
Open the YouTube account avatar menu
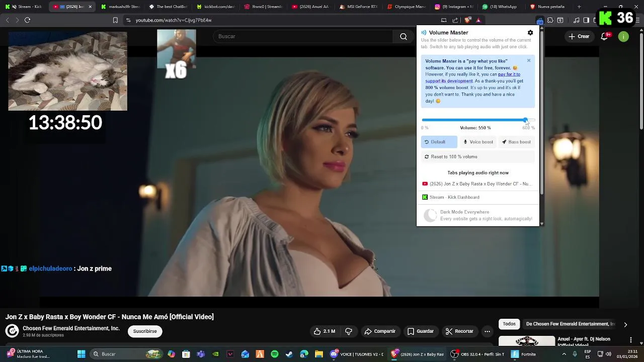pyautogui.click(x=623, y=36)
